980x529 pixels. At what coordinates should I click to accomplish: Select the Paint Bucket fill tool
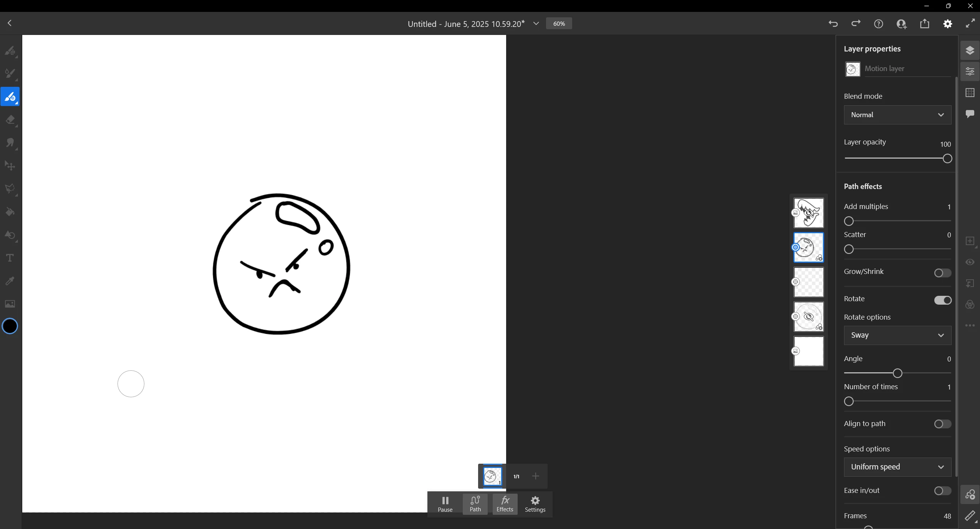[10, 212]
